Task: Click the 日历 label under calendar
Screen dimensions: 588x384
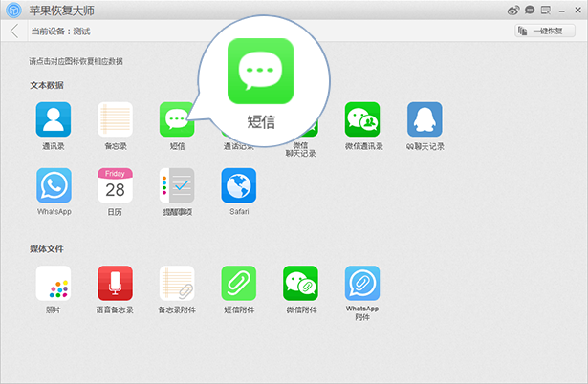Action: point(115,212)
